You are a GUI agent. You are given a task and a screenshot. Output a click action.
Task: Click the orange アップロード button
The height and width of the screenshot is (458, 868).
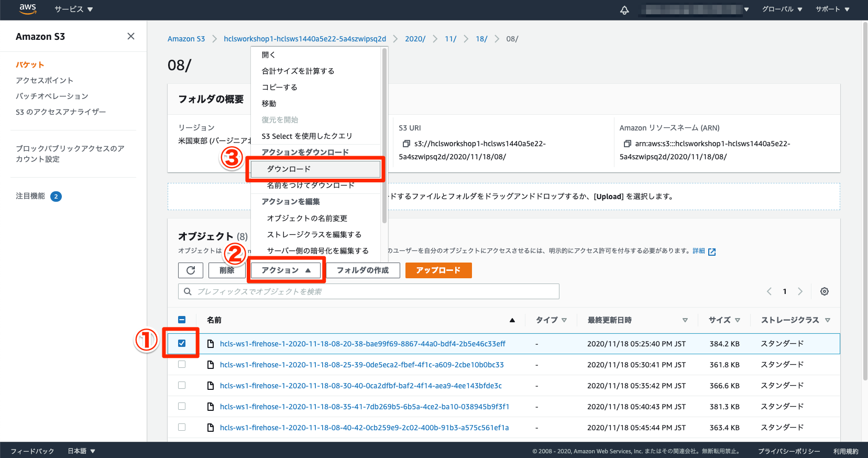[x=438, y=270]
